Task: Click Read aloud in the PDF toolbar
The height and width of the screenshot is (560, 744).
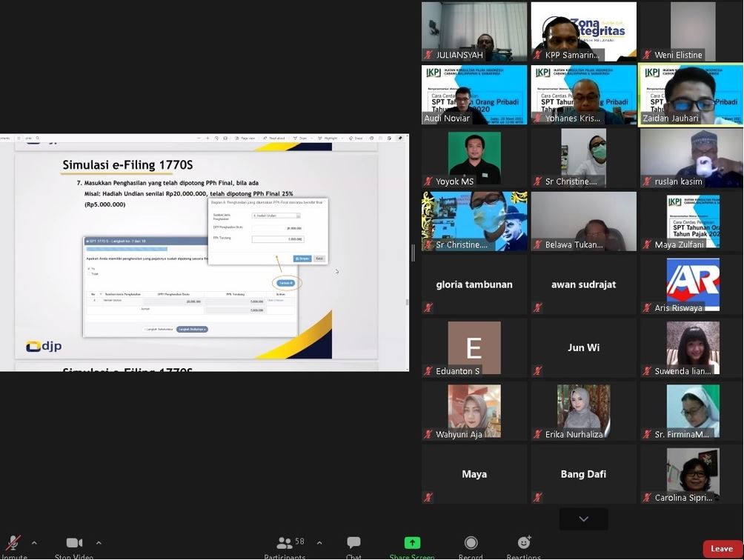Action: click(273, 138)
